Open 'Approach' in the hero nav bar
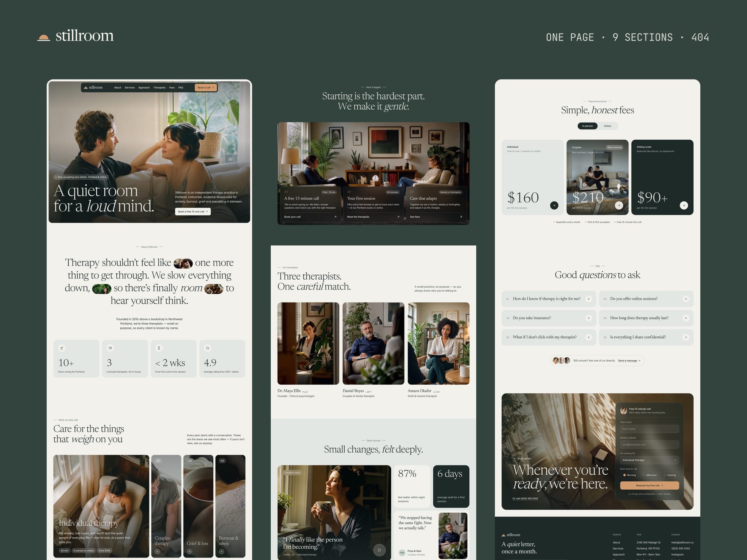747x560 pixels. [144, 87]
